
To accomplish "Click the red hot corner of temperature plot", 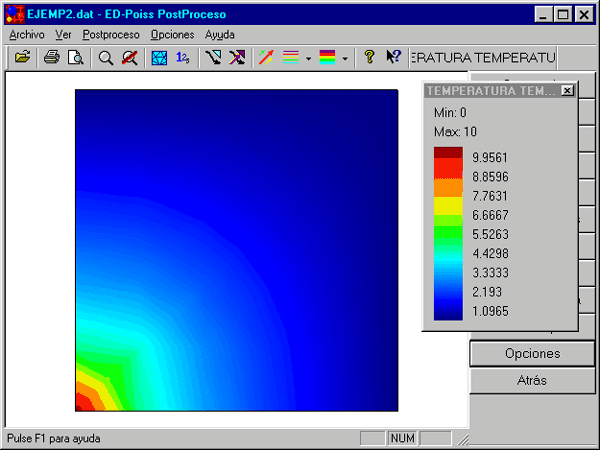I will [x=84, y=402].
